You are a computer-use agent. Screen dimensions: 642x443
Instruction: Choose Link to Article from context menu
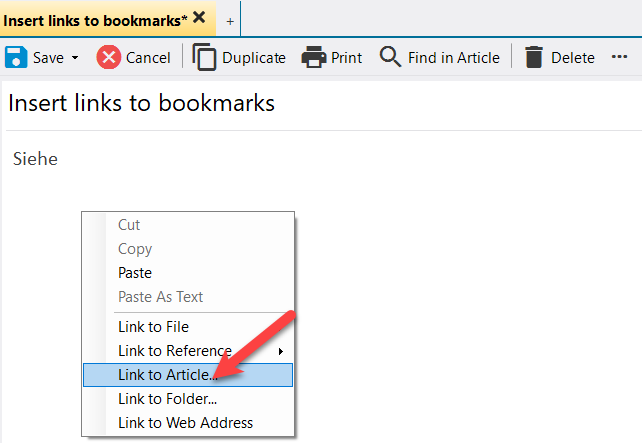click(166, 375)
